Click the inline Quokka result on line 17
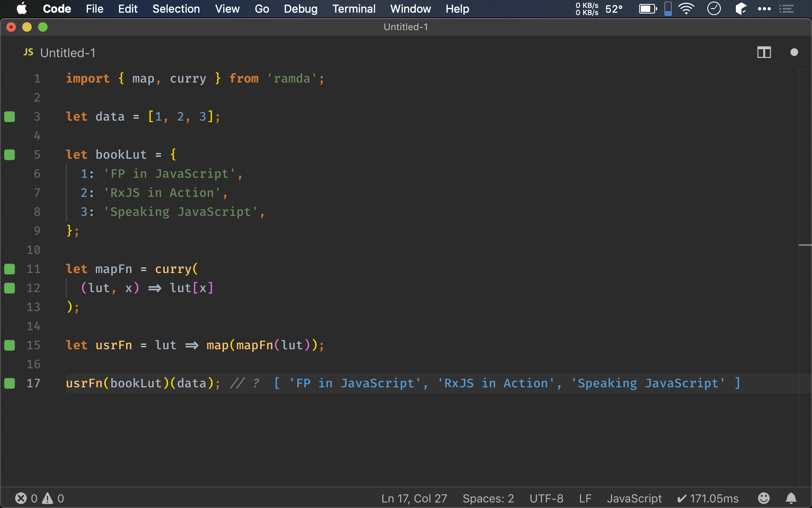The height and width of the screenshot is (508, 812). click(x=507, y=383)
